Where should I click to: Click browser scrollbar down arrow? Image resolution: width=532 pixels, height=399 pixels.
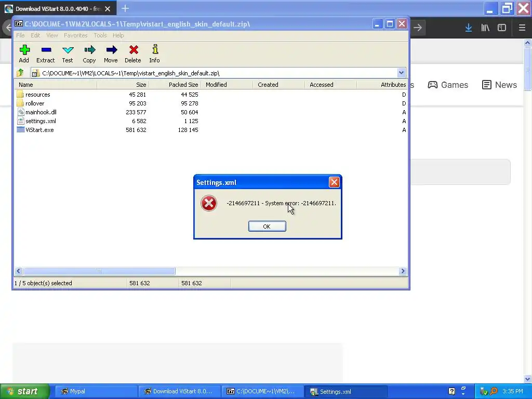pyautogui.click(x=528, y=379)
